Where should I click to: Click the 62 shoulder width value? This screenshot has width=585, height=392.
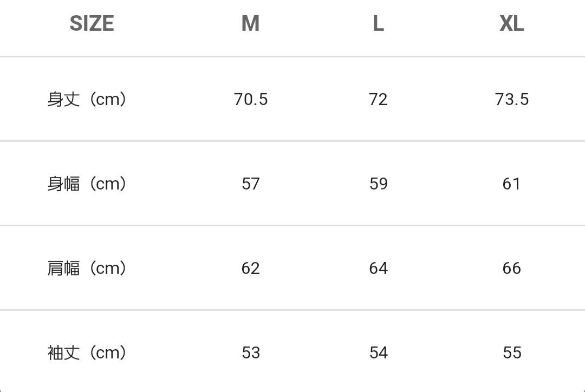(251, 269)
